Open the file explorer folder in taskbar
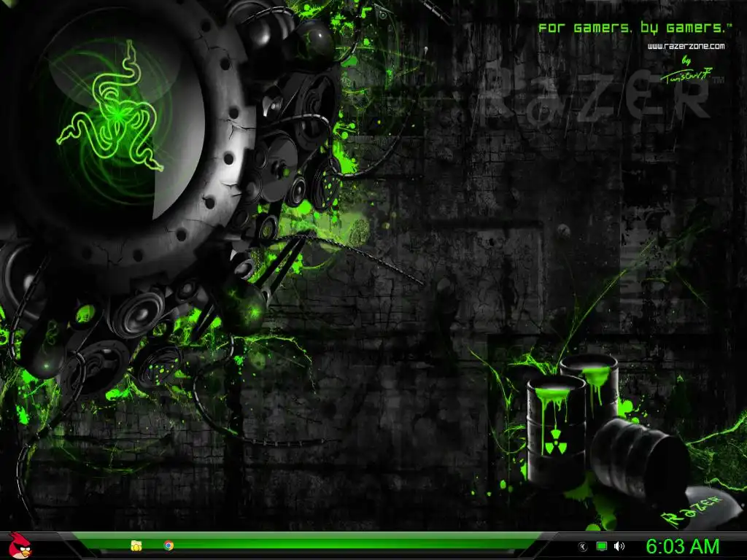Screen dimensions: 747x560 [x=136, y=545]
